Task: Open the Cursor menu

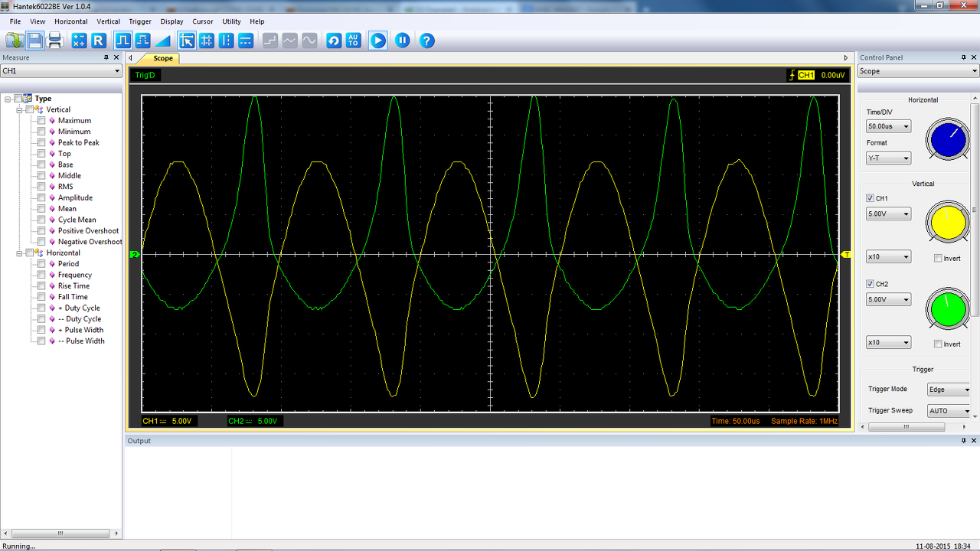Action: pos(203,21)
